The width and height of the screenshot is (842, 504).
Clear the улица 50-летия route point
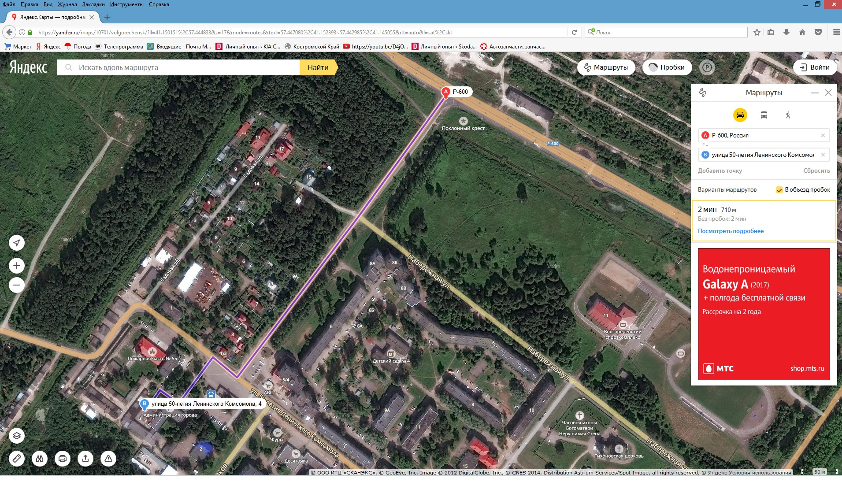pos(823,155)
